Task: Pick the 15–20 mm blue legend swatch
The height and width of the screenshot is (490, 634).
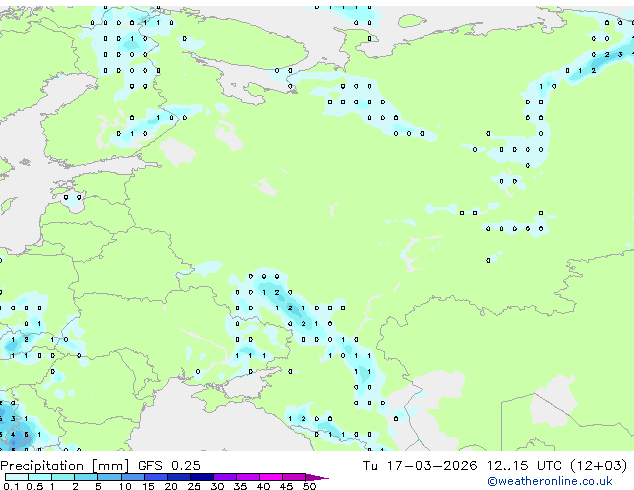Action: tap(156, 477)
